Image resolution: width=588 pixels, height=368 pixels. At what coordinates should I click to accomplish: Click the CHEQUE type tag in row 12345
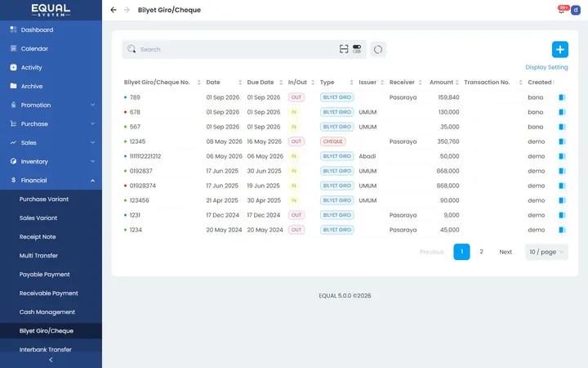tap(332, 141)
